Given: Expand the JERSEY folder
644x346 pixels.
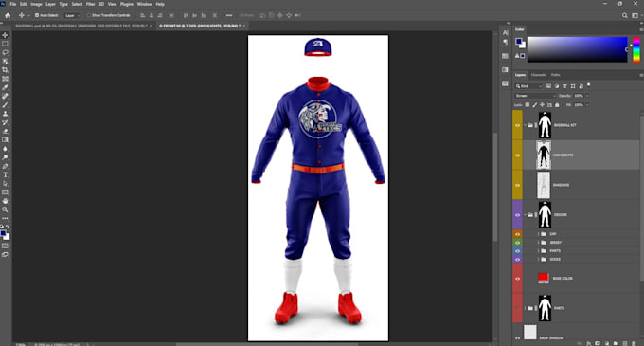Looking at the screenshot, I should click(x=539, y=243).
